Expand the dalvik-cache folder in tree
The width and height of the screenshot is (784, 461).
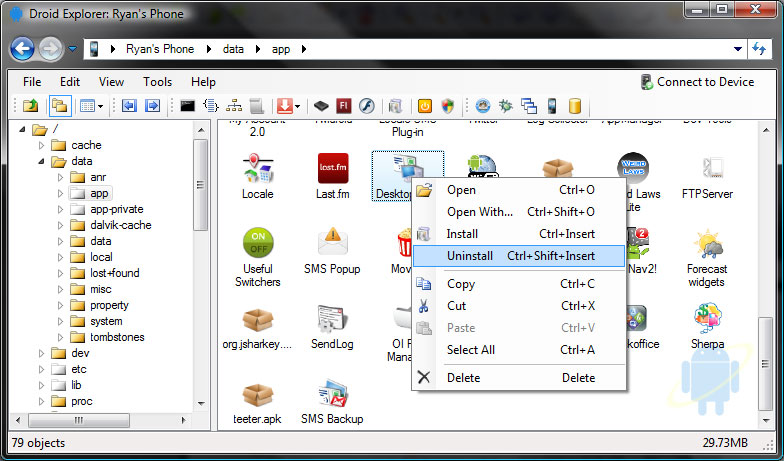[60, 226]
